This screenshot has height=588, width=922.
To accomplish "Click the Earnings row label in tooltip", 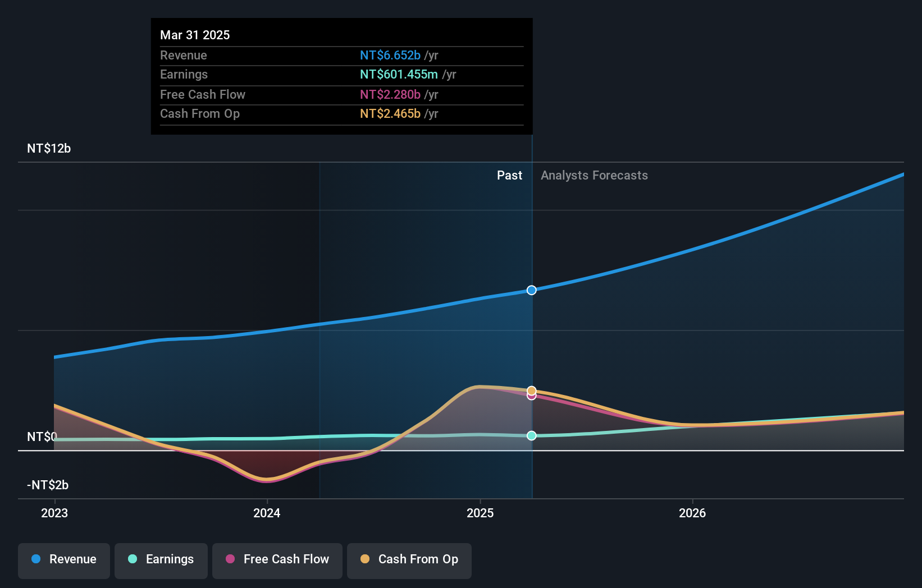I will coord(184,74).
